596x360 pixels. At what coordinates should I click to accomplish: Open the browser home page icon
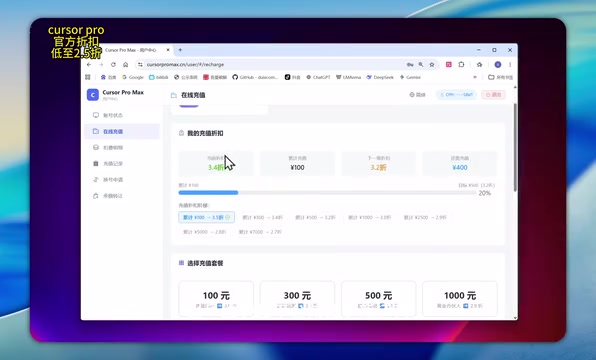(125, 65)
